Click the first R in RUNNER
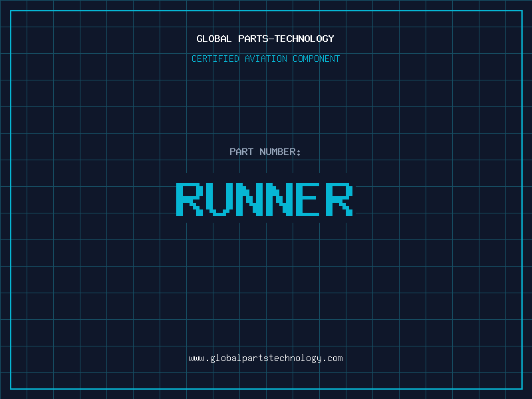This screenshot has height=399, width=532. tap(190, 199)
